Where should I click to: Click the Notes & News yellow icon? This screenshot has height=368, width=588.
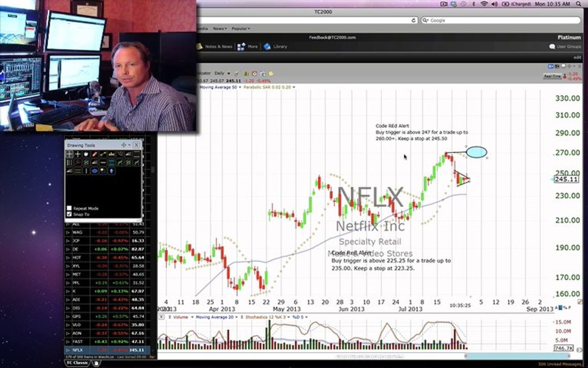[199, 47]
